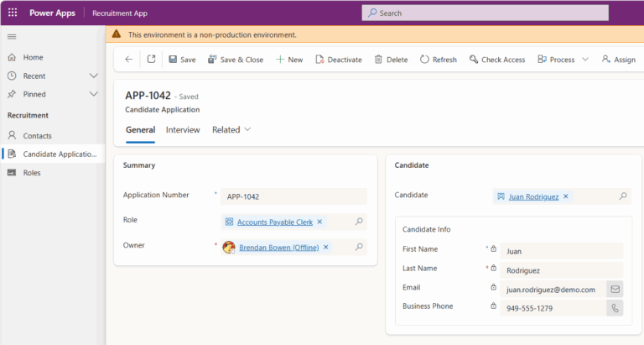The image size is (644, 345).
Task: Search the Role lookup field
Action: click(359, 222)
